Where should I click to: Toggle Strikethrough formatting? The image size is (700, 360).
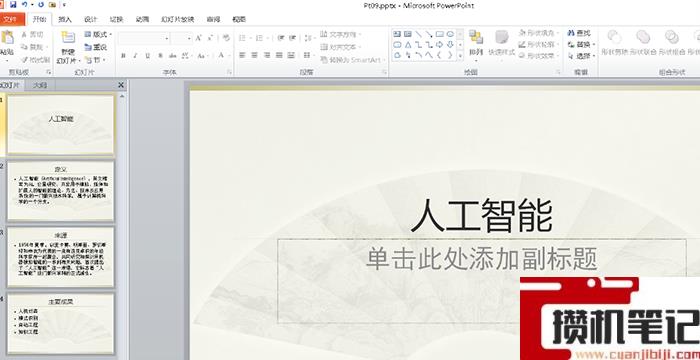tap(172, 56)
